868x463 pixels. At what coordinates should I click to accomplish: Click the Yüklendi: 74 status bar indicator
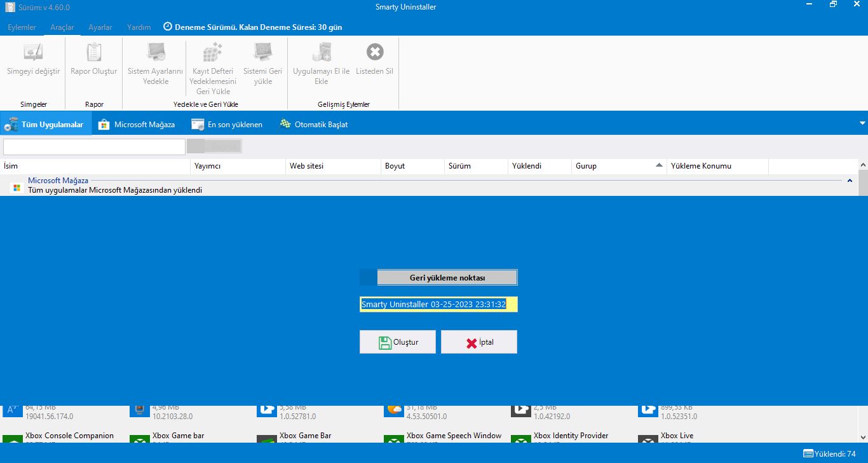coord(829,454)
